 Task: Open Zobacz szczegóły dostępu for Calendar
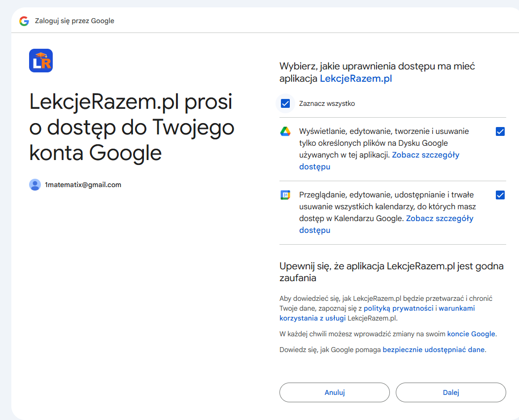point(440,219)
